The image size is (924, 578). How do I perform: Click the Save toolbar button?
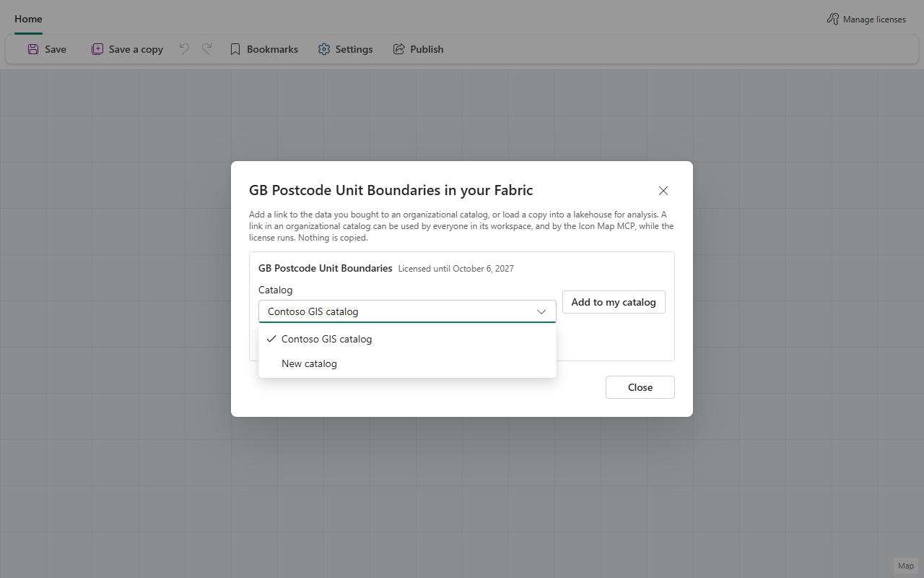47,49
